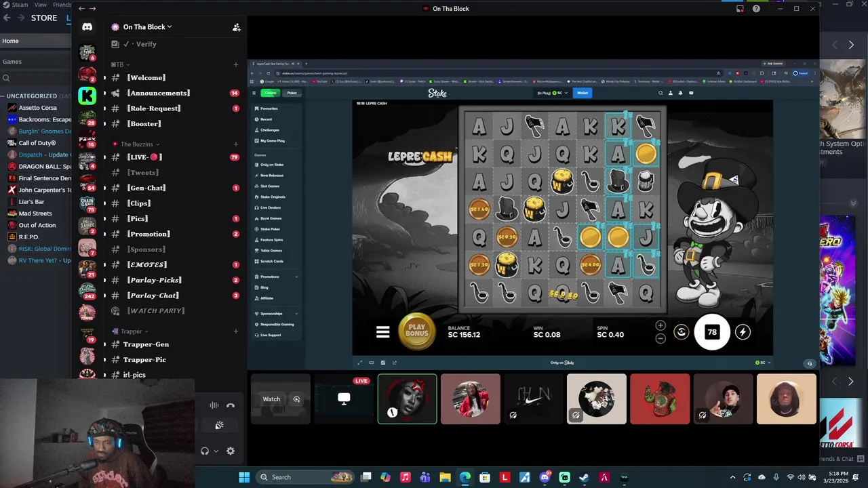Decrease bet with minus stepper
Screen dimensions: 868x488
[x=660, y=338]
